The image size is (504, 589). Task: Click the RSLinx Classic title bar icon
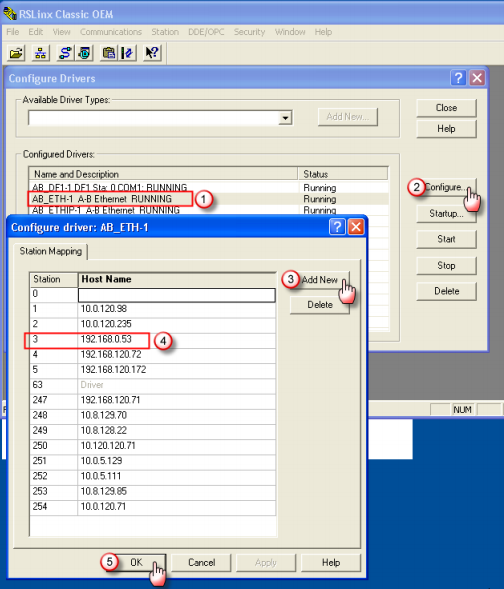tap(10, 14)
